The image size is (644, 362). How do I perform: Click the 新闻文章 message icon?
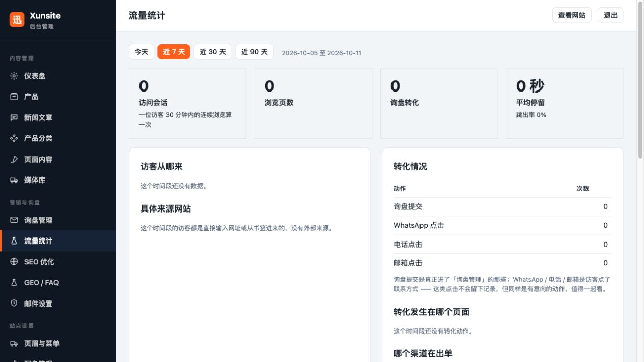click(14, 117)
